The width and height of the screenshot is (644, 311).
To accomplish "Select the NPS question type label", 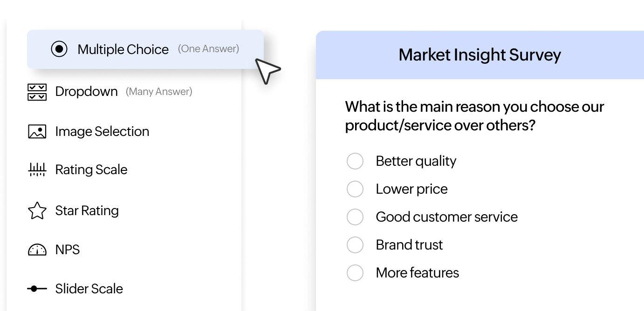I will 68,250.
